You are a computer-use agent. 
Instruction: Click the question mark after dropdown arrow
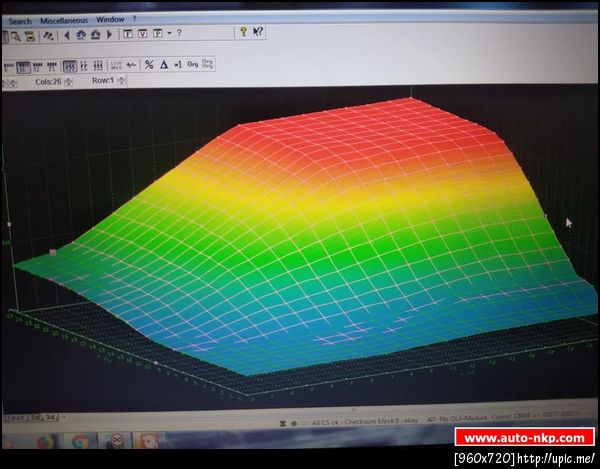point(179,33)
